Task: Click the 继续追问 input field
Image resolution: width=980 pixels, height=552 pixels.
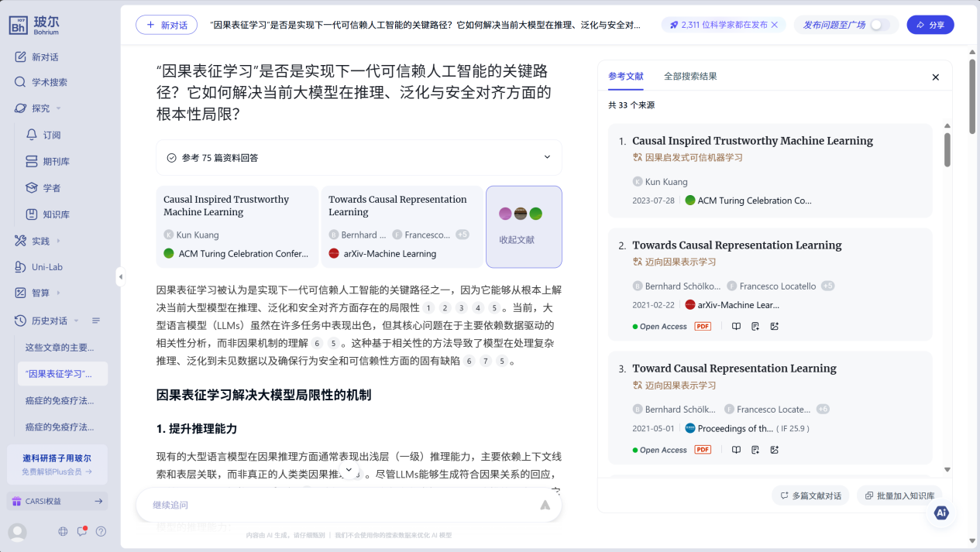Action: [333, 505]
